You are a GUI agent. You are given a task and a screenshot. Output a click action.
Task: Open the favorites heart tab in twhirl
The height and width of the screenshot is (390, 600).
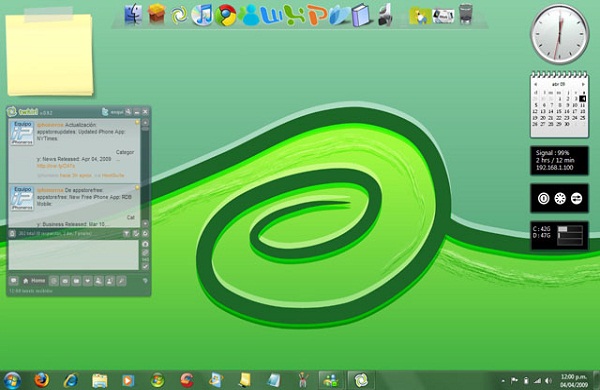[88, 281]
